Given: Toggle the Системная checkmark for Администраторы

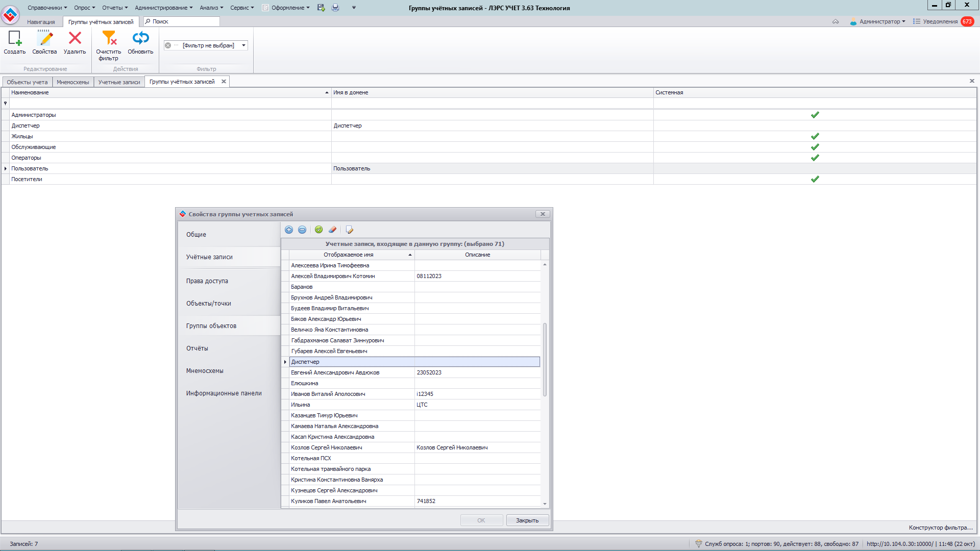Looking at the screenshot, I should tap(815, 115).
